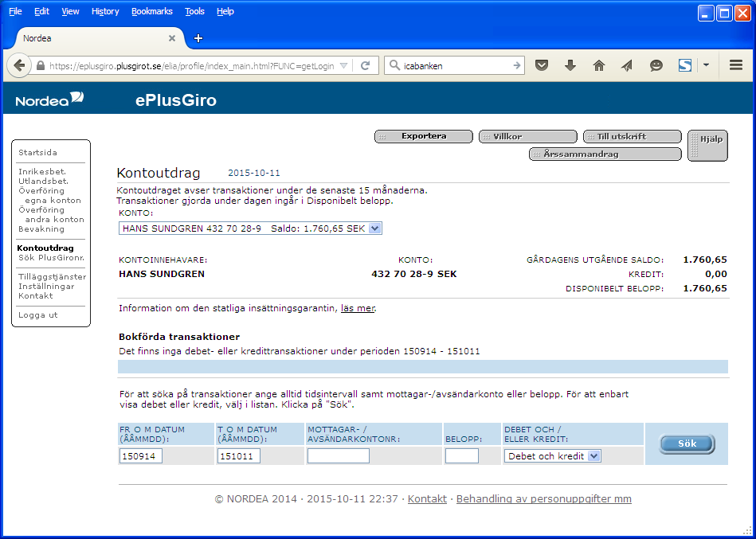This screenshot has width=756, height=539.
Task: Click the search bar magnifier icon
Action: (x=394, y=65)
